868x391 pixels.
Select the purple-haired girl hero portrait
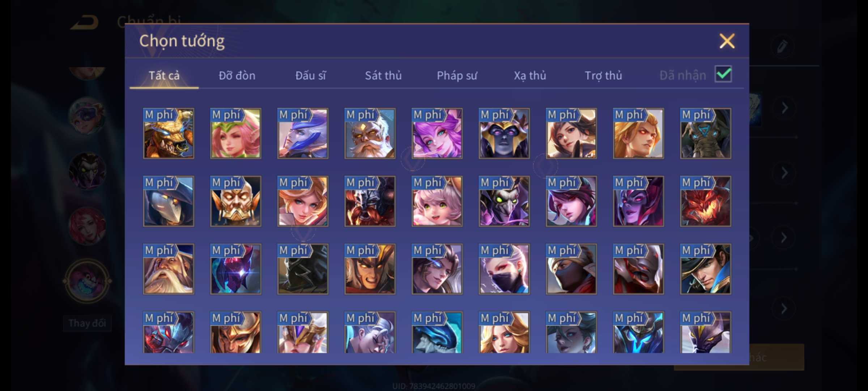437,134
